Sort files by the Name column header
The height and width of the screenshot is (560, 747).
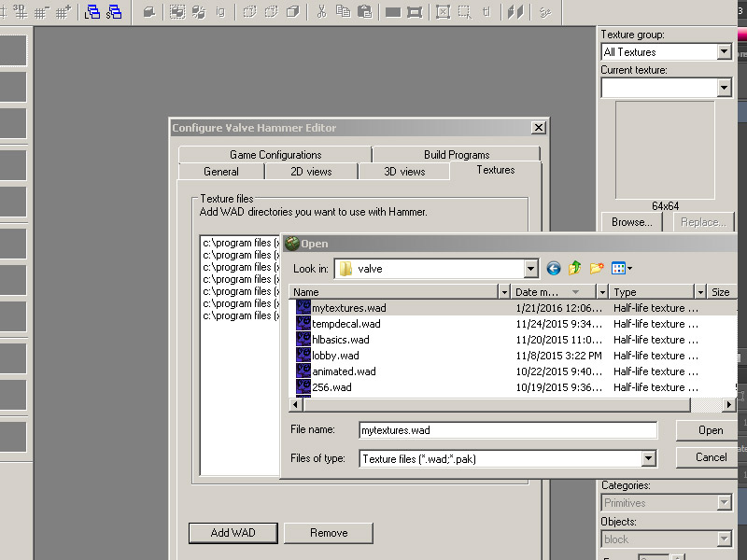pos(393,292)
